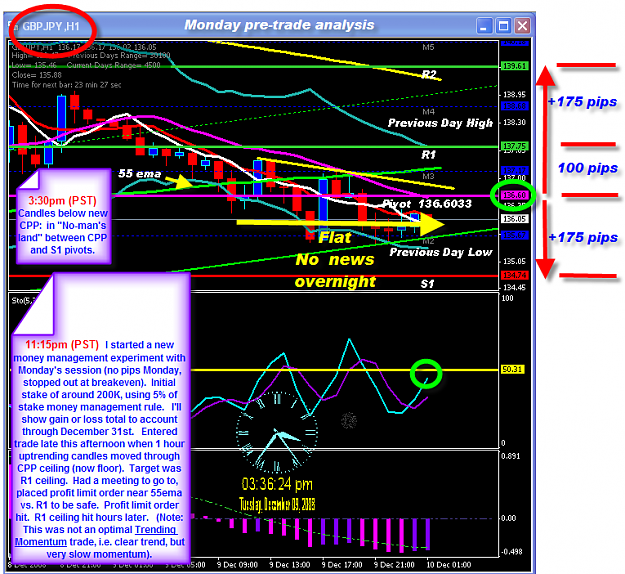Image resolution: width=625 pixels, height=574 pixels.
Task: Select the 137.75 green price label
Action: pos(515,146)
